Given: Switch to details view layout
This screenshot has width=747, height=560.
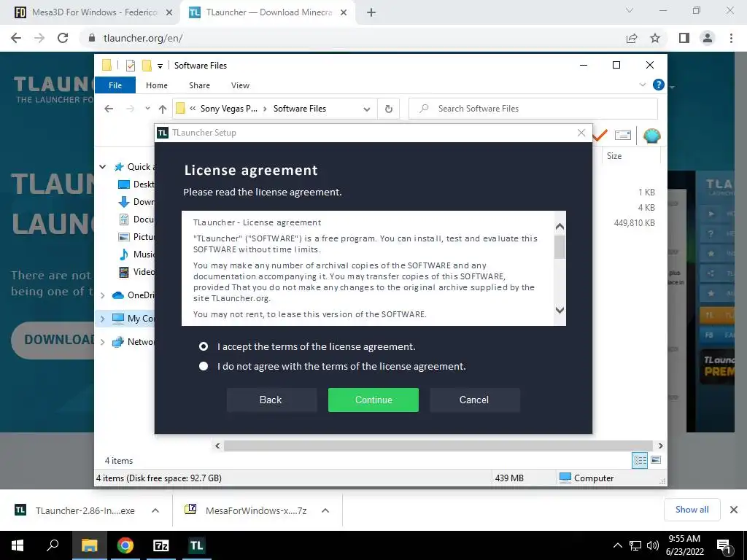Looking at the screenshot, I should point(640,461).
